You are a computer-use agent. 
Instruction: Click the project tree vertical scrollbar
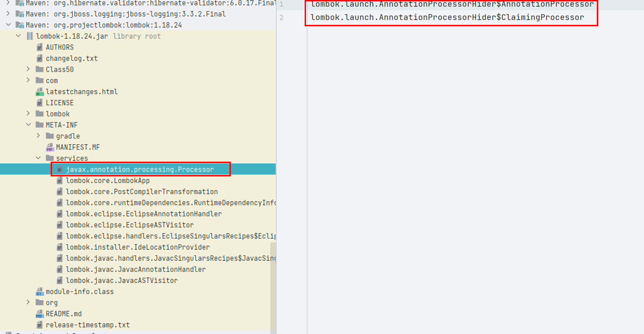coord(273,288)
